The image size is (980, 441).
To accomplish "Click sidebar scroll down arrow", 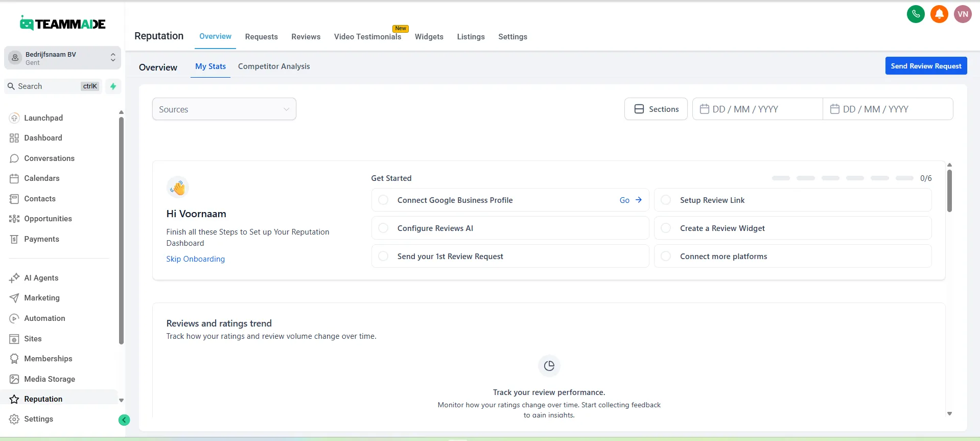I will click(x=121, y=401).
